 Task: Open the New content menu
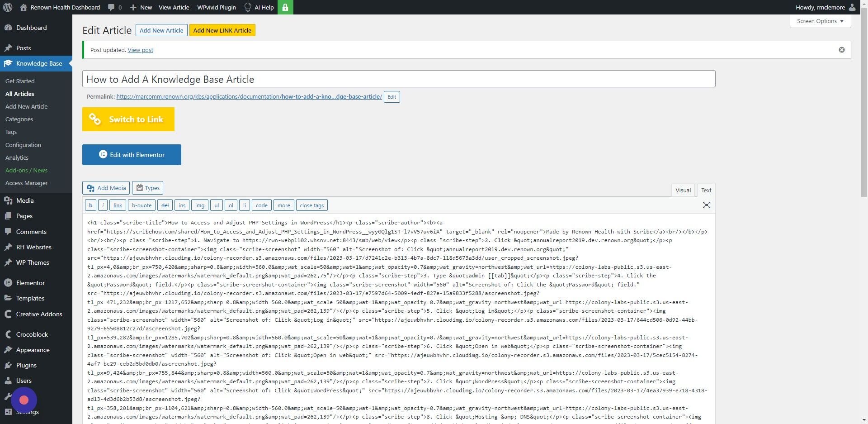click(x=141, y=7)
